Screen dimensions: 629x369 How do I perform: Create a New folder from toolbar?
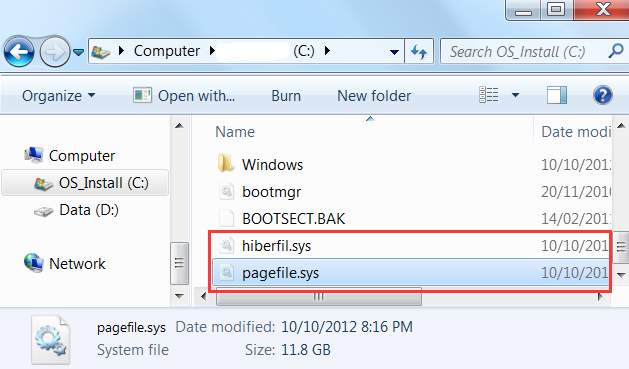pyautogui.click(x=374, y=96)
